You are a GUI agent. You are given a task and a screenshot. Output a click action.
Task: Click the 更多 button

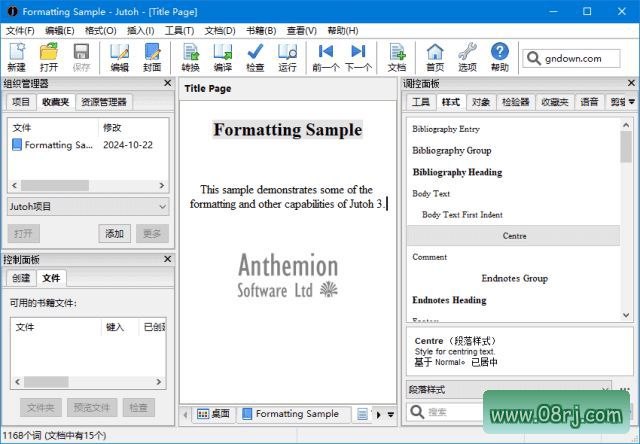152,233
